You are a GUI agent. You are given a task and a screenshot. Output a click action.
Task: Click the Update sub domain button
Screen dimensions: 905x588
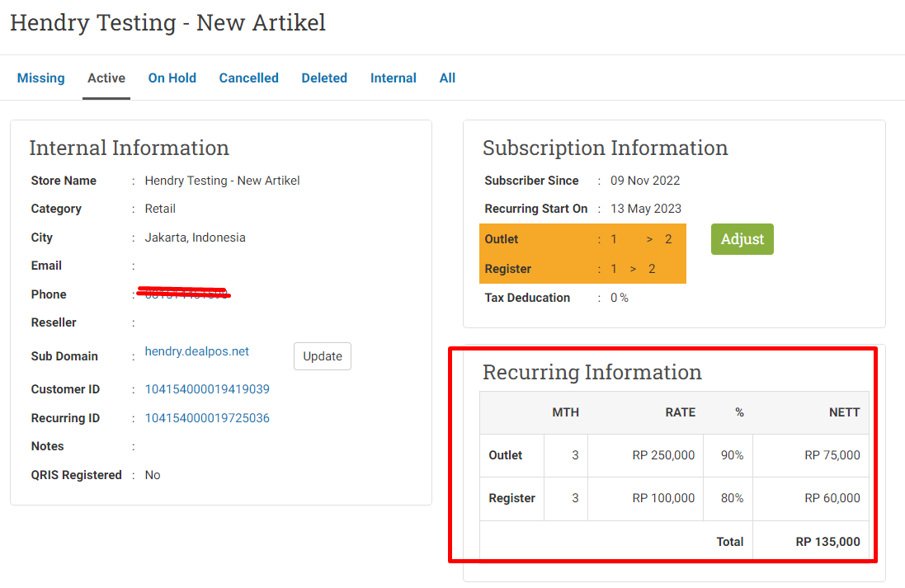pyautogui.click(x=322, y=356)
